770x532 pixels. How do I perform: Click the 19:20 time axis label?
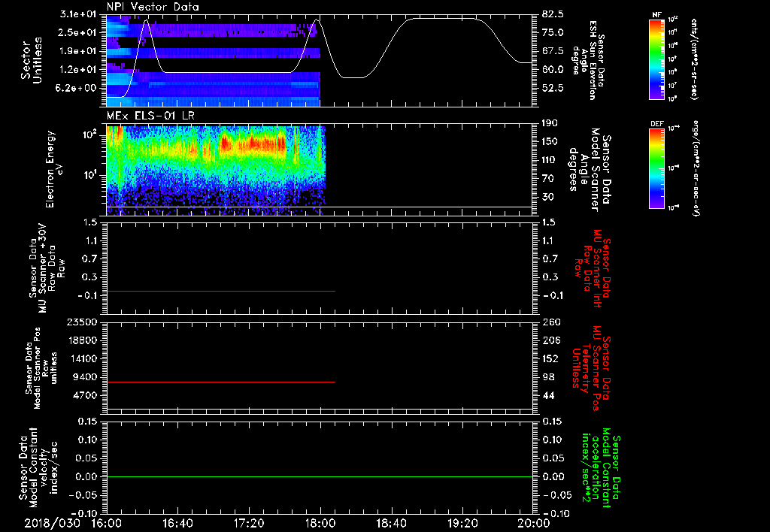tap(462, 523)
